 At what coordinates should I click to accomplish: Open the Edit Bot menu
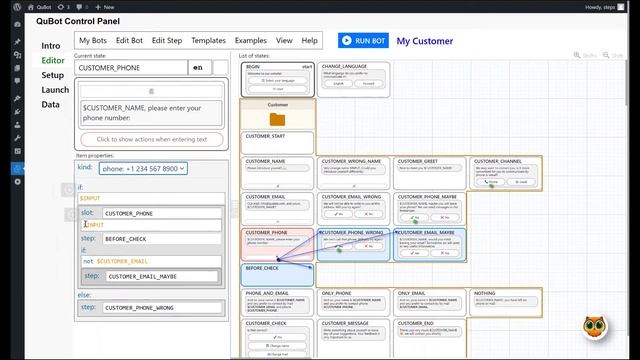129,40
